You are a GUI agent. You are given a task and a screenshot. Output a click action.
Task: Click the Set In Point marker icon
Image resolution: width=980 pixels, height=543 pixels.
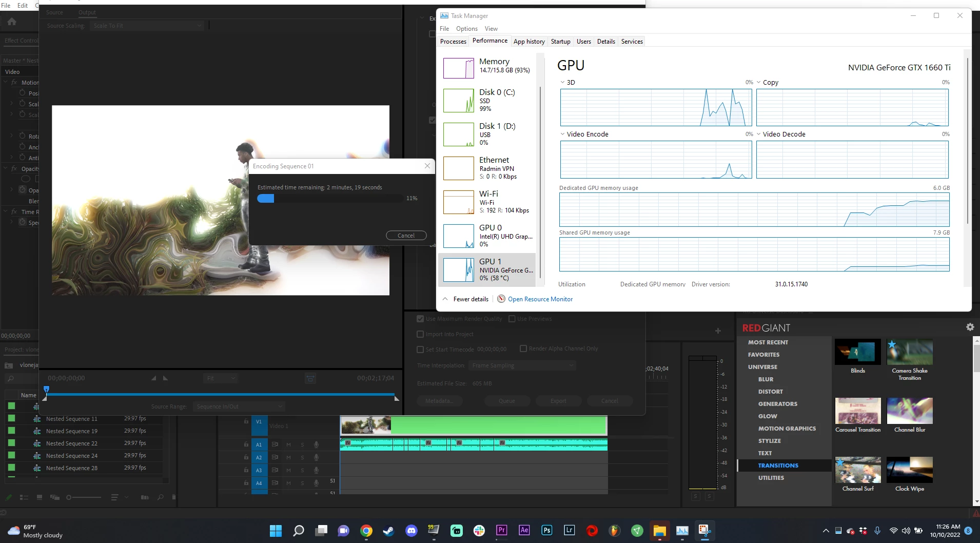[x=153, y=378]
